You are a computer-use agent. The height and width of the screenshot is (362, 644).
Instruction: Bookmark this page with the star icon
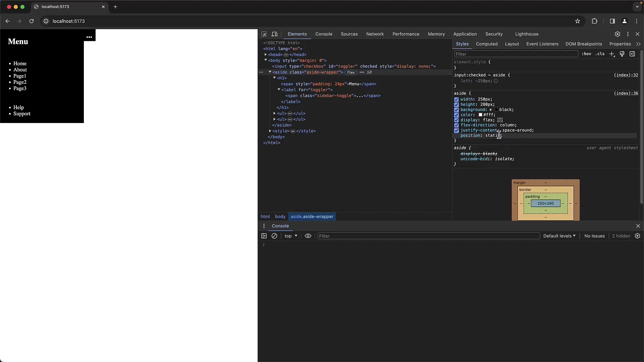578,21
